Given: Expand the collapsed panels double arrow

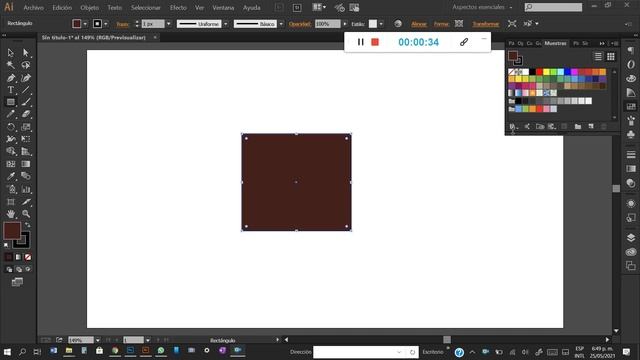Looking at the screenshot, I should (602, 43).
